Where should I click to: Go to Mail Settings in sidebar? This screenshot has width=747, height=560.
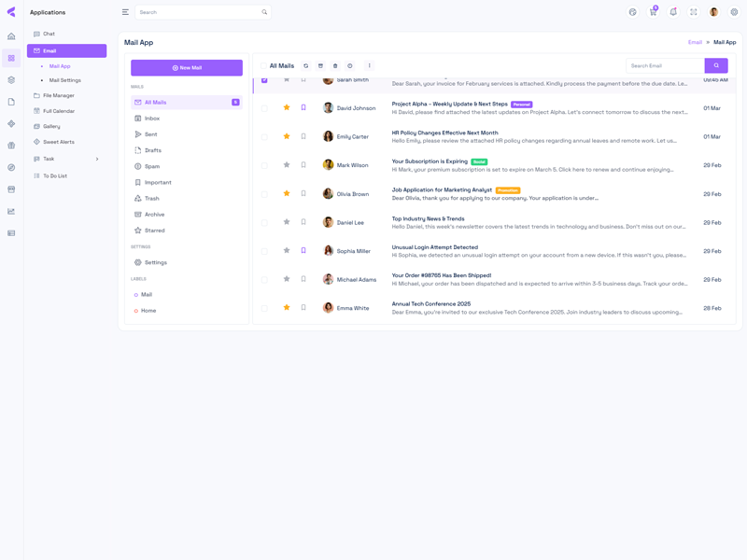pyautogui.click(x=64, y=80)
